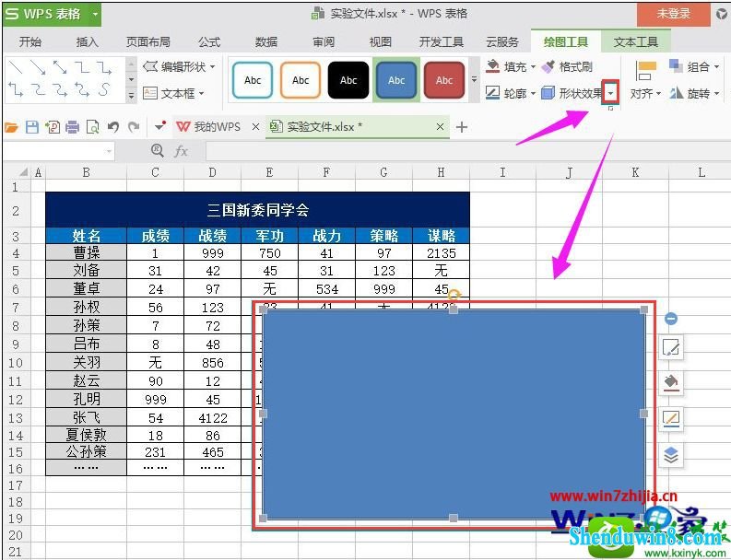731x560 pixels.
Task: Apply red filled Abc shape style
Action: pyautogui.click(x=444, y=80)
